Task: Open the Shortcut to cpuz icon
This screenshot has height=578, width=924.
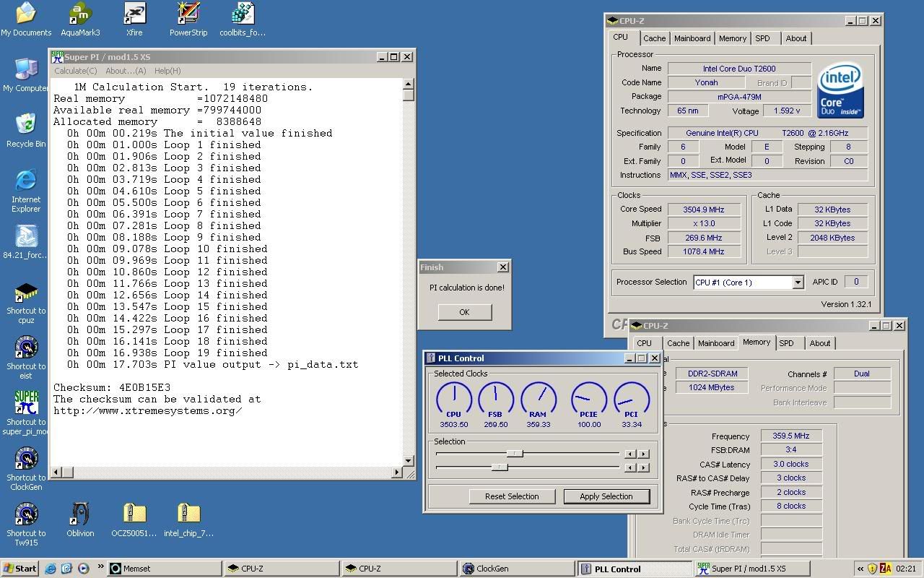Action: [26, 302]
